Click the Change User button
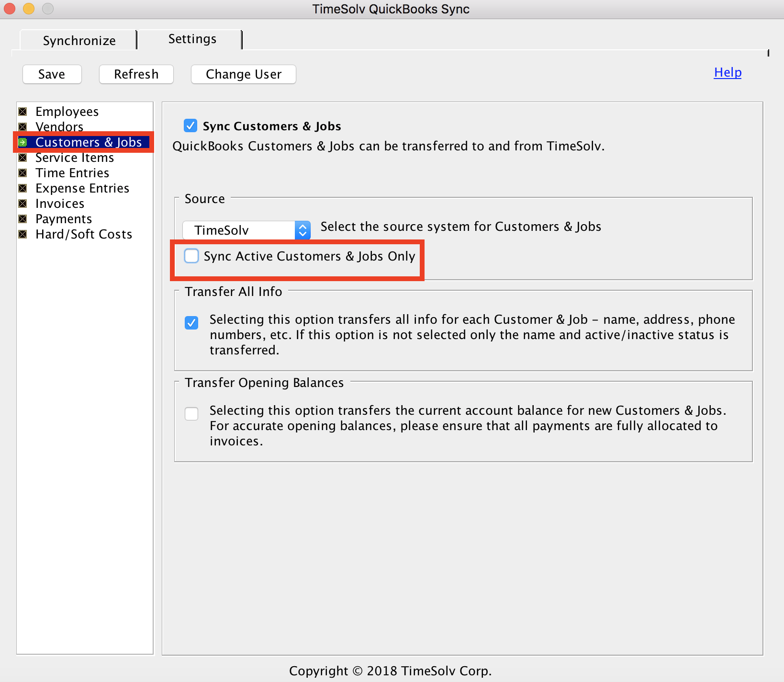This screenshot has height=682, width=784. [243, 74]
